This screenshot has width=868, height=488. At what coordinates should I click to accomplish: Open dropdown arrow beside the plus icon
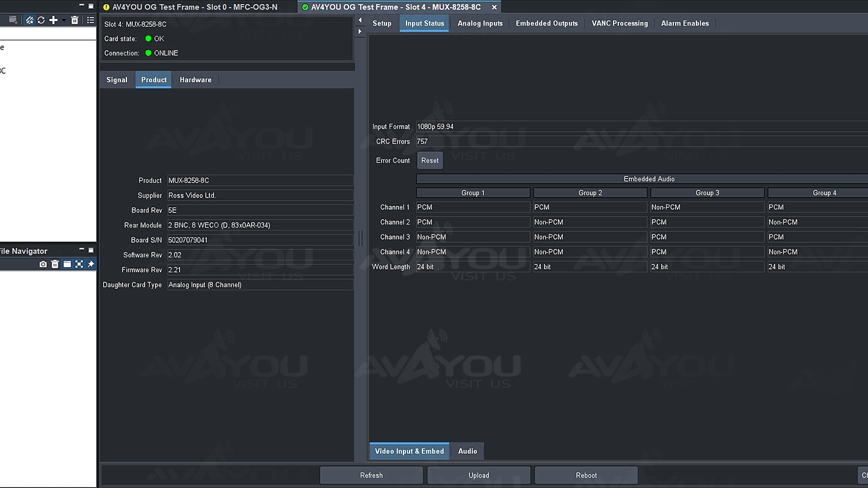[63, 21]
